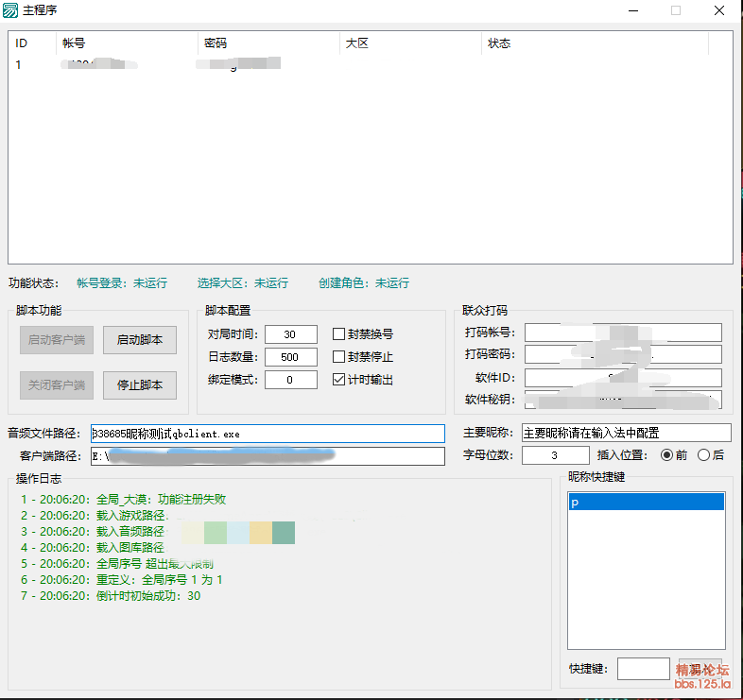Click log line 倒计时初始成功: 30

pos(111,596)
